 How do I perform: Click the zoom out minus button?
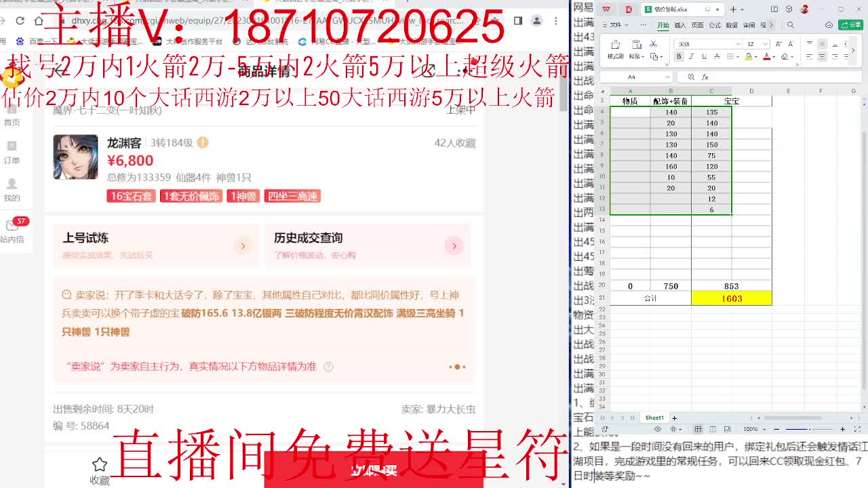[x=776, y=429]
